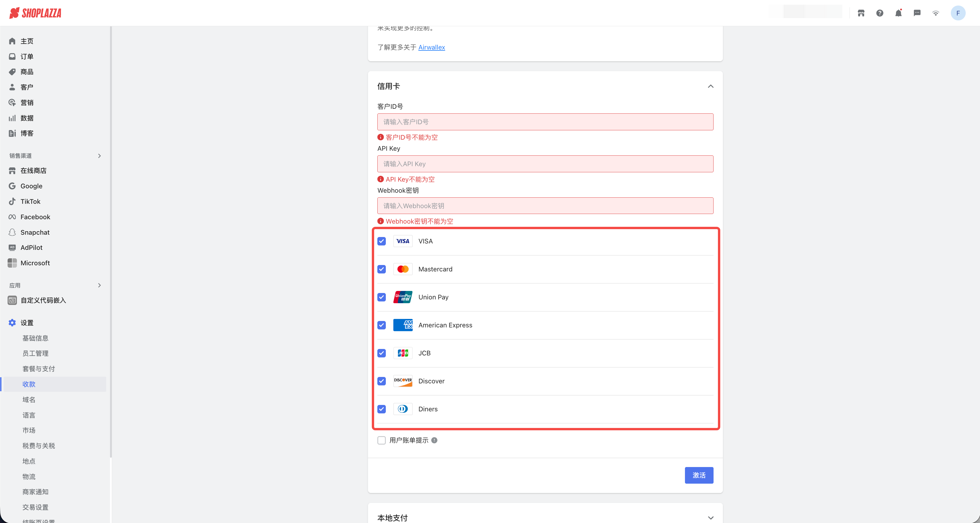Click the wifi status icon

point(935,13)
